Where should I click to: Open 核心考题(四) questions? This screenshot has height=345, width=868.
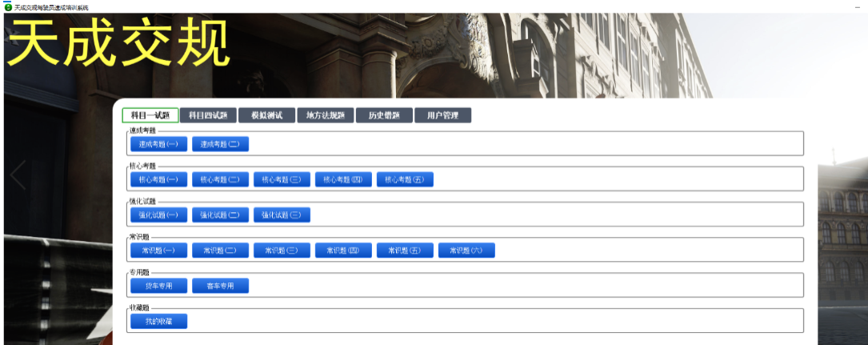click(x=344, y=179)
